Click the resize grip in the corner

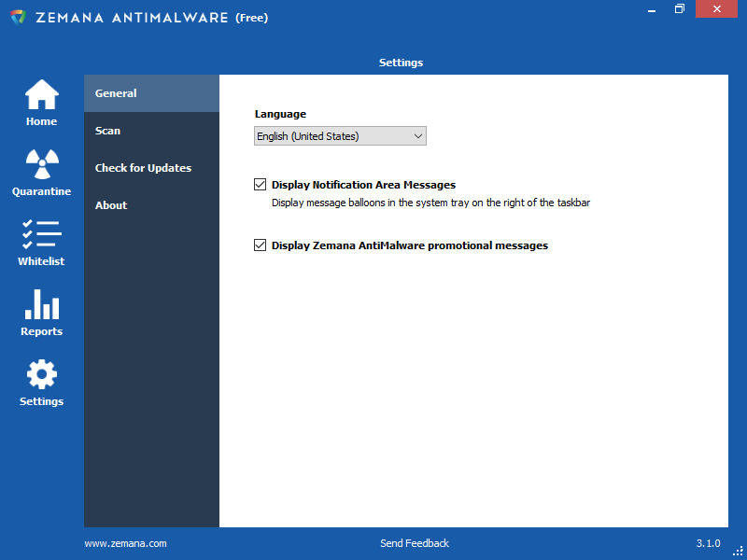click(740, 553)
